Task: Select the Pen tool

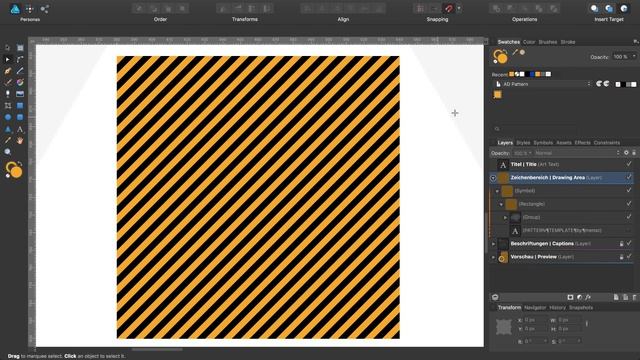Action: click(7, 71)
